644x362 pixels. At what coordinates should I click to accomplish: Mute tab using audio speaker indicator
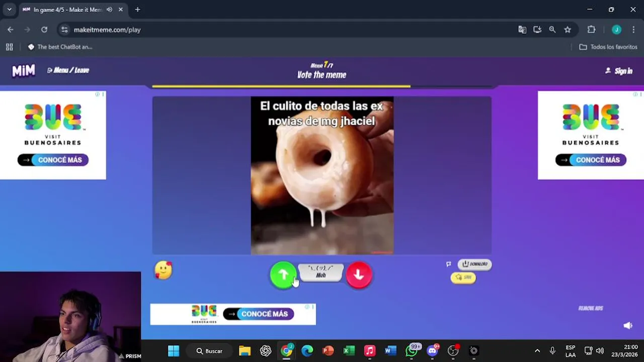(x=109, y=10)
